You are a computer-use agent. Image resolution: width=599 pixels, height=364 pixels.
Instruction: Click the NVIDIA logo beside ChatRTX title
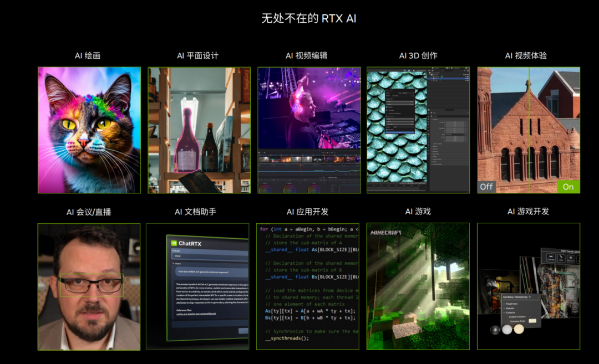point(174,243)
